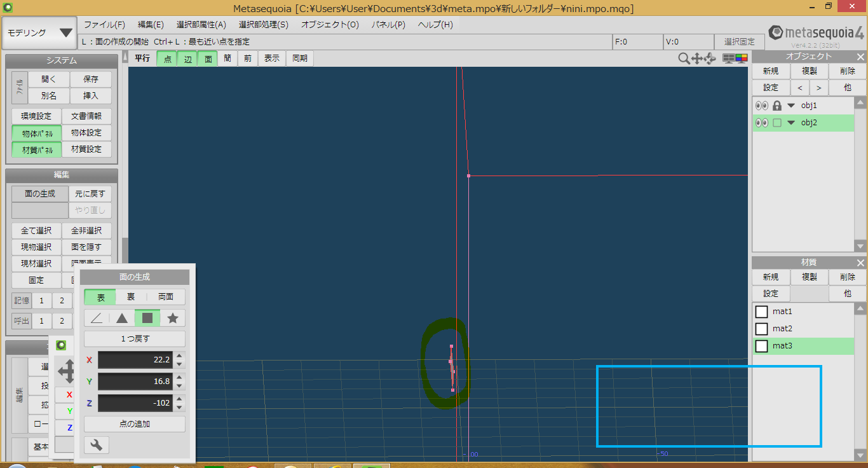Click the Z coordinate field showing -102
Viewport: 868px width, 468px height.
tap(135, 403)
